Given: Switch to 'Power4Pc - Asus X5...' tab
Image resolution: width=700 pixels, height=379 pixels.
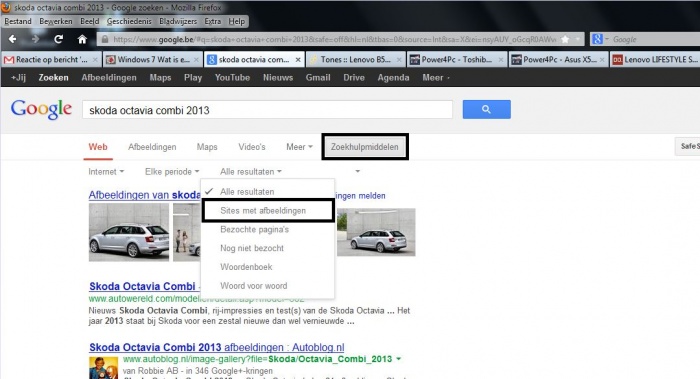Looking at the screenshot, I should pos(558,59).
